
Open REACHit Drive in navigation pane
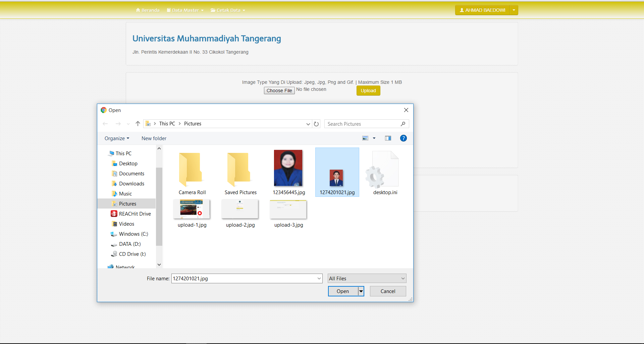pyautogui.click(x=131, y=214)
